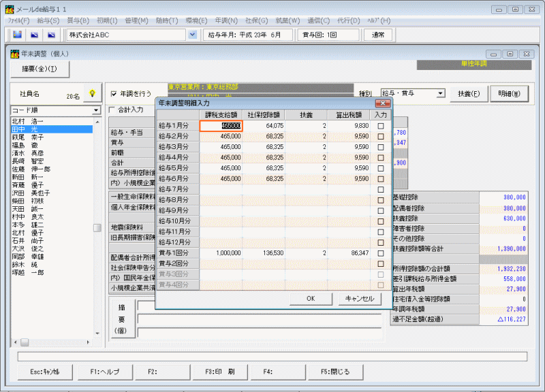Click OK in 年末調整明細入力 dialog
The width and height of the screenshot is (545, 392).
[311, 299]
